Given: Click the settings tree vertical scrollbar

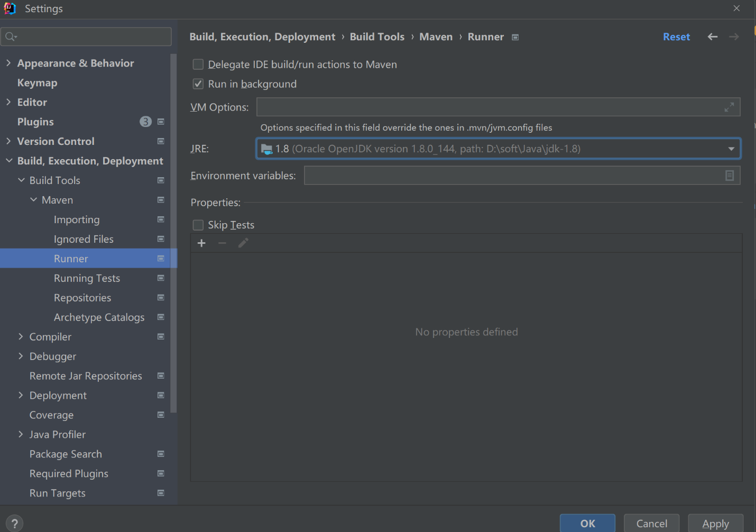Looking at the screenshot, I should click(173, 233).
